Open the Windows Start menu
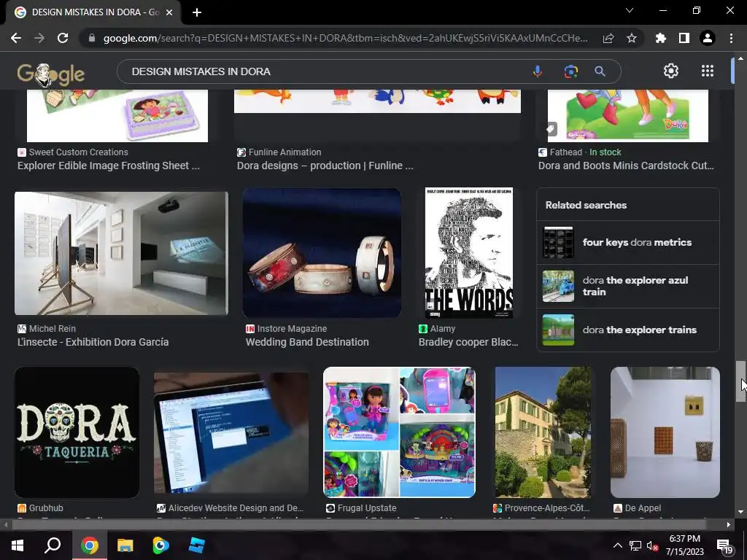 tap(18, 545)
